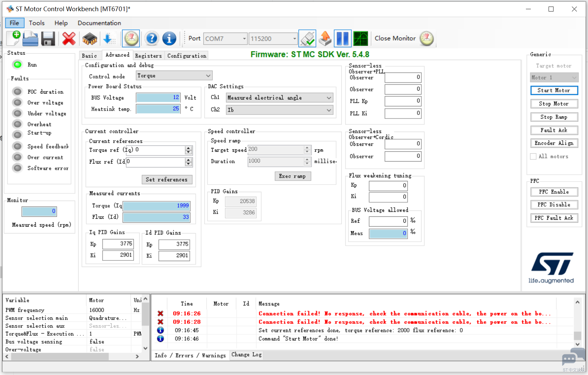588x375 pixels.
Task: Click the blue pause bars icon
Action: click(343, 38)
